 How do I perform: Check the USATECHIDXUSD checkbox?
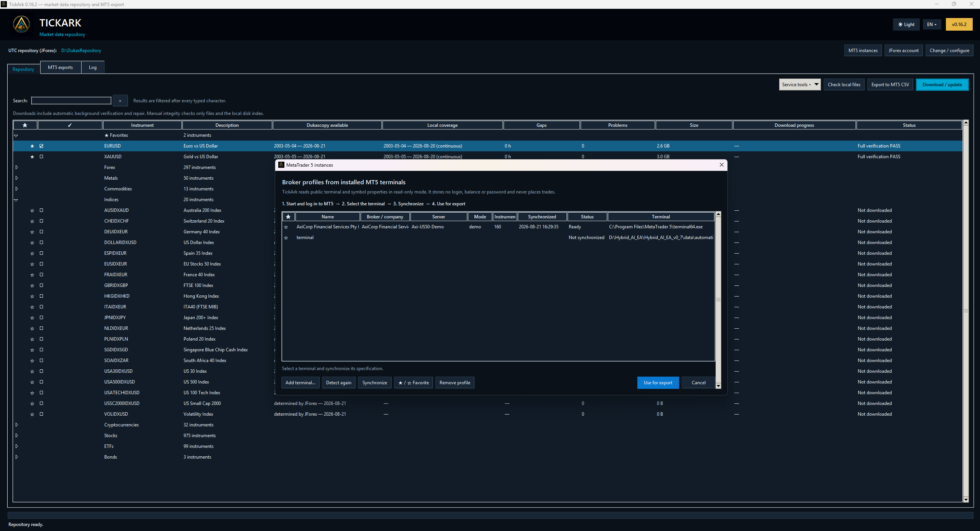41,393
